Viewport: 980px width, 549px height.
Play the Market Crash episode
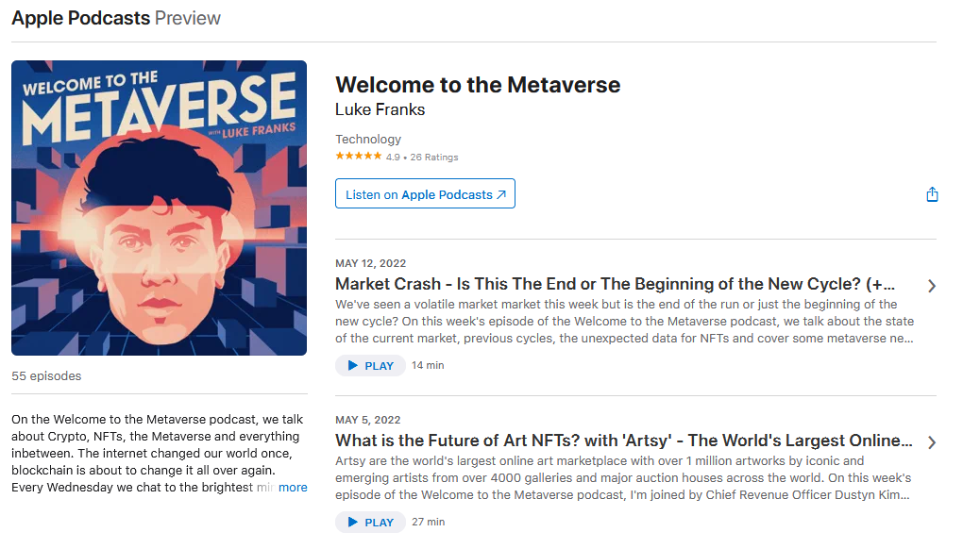click(x=370, y=365)
